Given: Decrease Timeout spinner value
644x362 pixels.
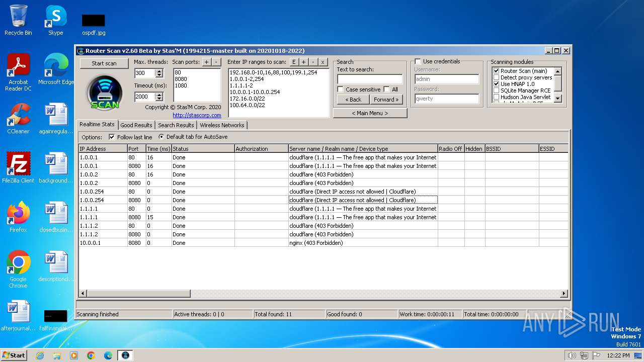Looking at the screenshot, I should [x=159, y=99].
